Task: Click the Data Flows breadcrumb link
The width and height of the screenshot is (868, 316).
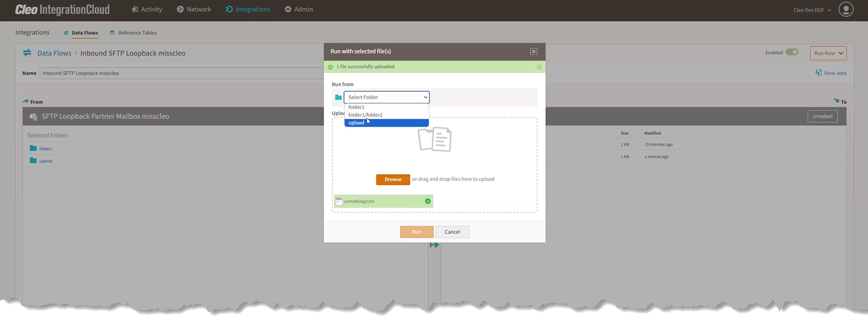Action: pos(54,53)
